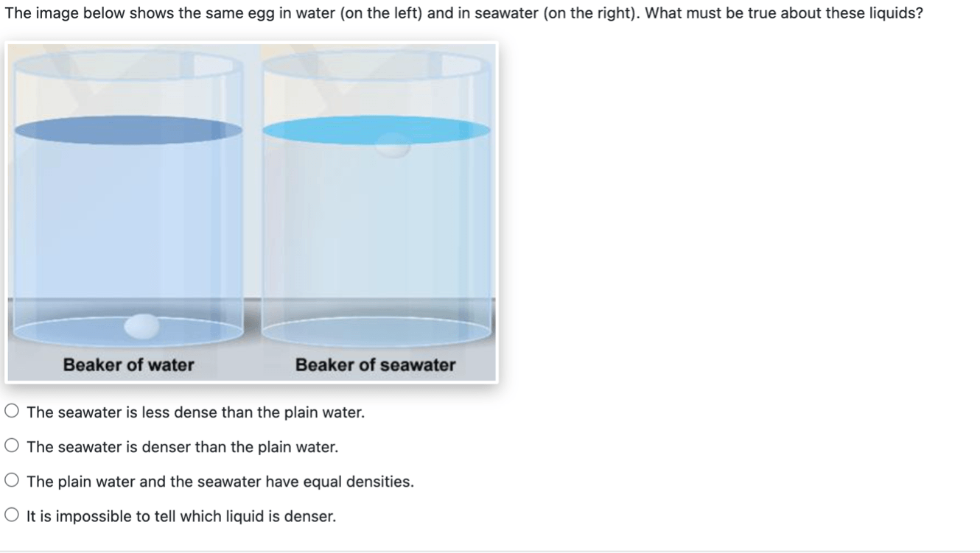Click the floating egg in the seawater beaker
Screen dimensions: 980x553
tap(393, 146)
